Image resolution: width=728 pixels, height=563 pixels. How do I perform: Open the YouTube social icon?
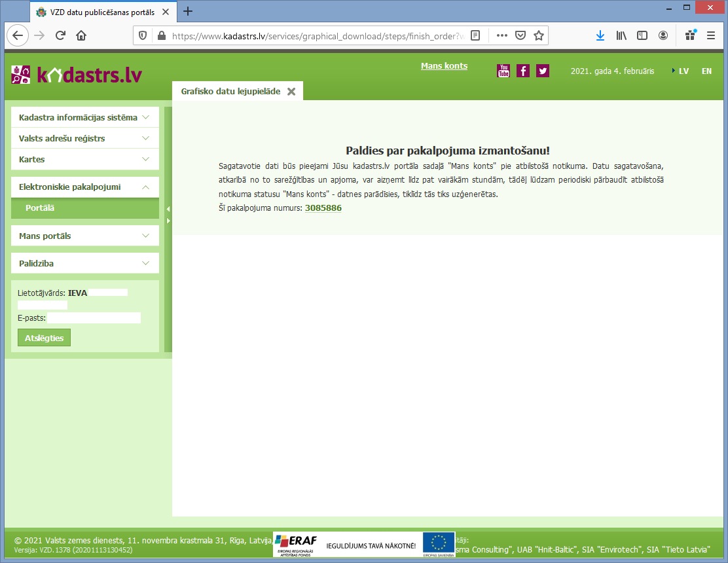point(503,71)
